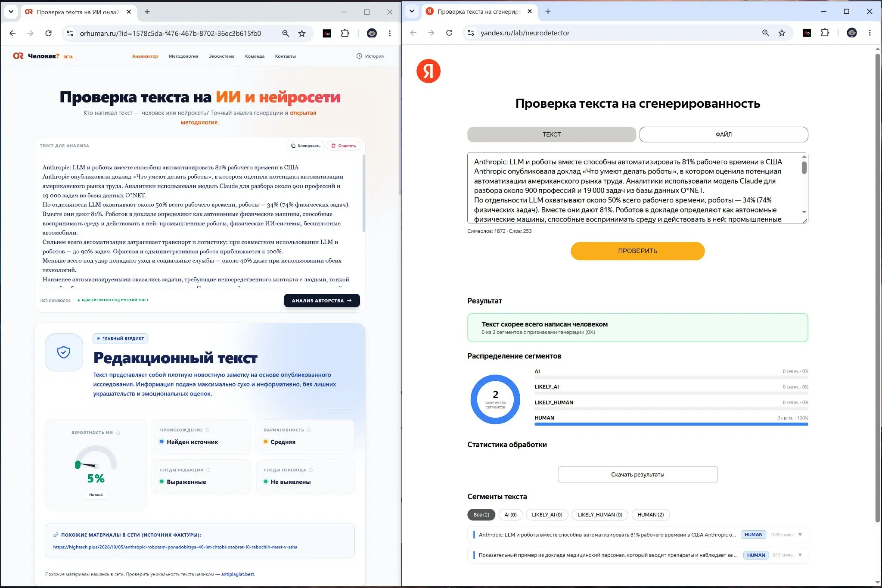Image resolution: width=882 pixels, height=588 pixels.
Task: Open Команда in the site navigation
Action: 255,56
